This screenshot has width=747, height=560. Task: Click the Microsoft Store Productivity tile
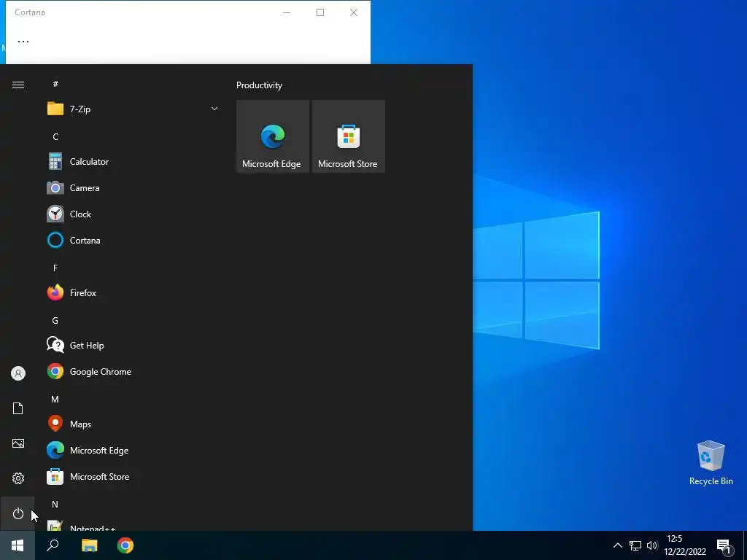pyautogui.click(x=348, y=136)
